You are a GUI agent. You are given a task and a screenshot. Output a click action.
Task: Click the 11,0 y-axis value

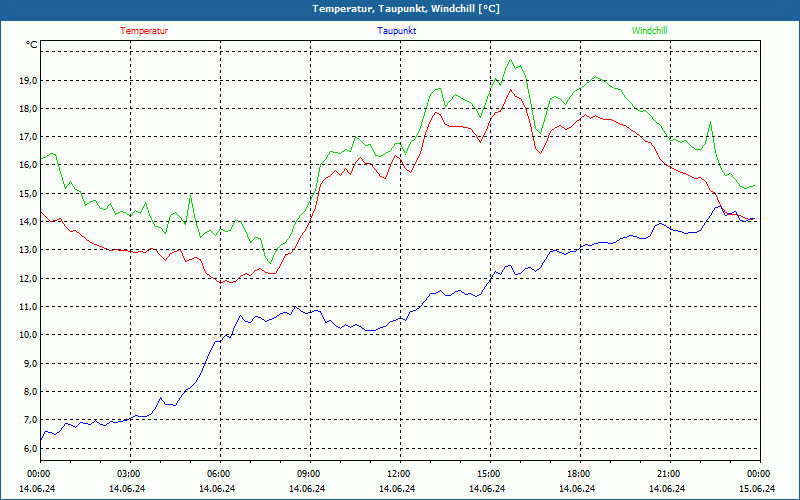(28, 306)
